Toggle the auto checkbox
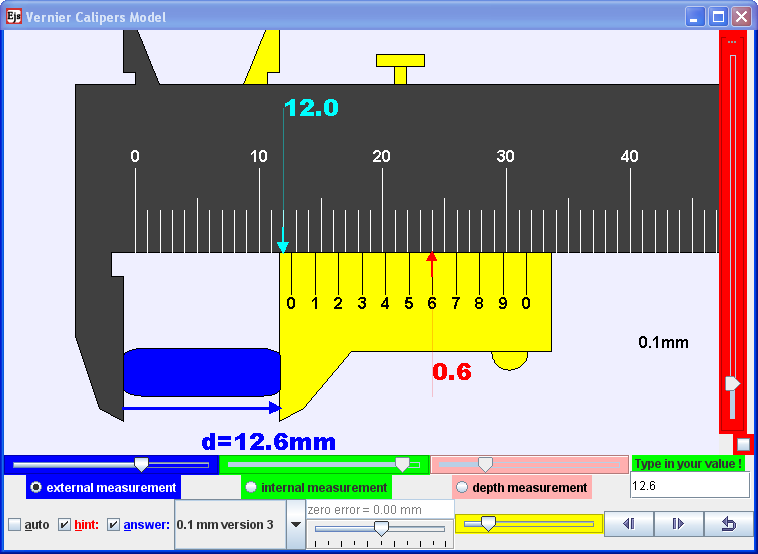Screen dimensions: 758x554 click(15, 525)
